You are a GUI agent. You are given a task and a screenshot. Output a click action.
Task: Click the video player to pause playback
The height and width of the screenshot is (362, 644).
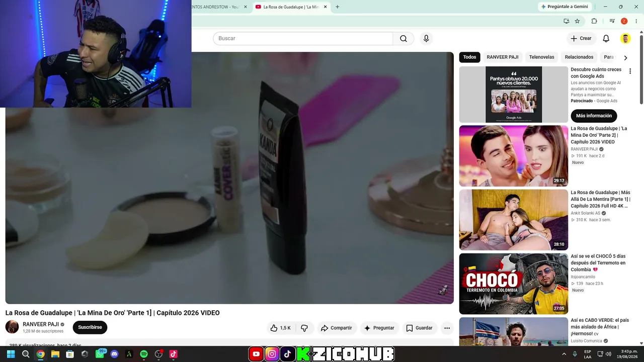(x=229, y=178)
